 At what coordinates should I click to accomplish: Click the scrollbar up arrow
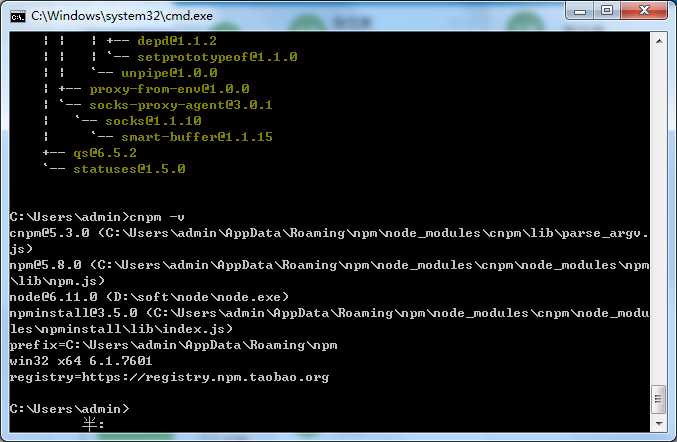[x=659, y=41]
